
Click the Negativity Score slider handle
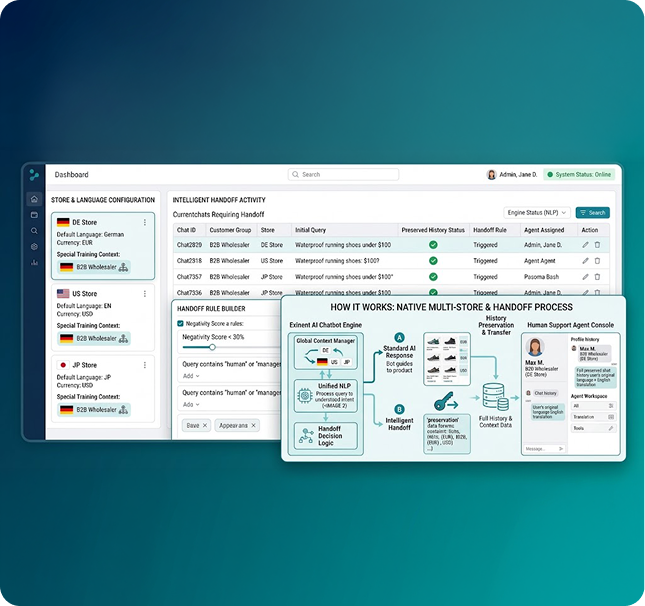[x=212, y=347]
